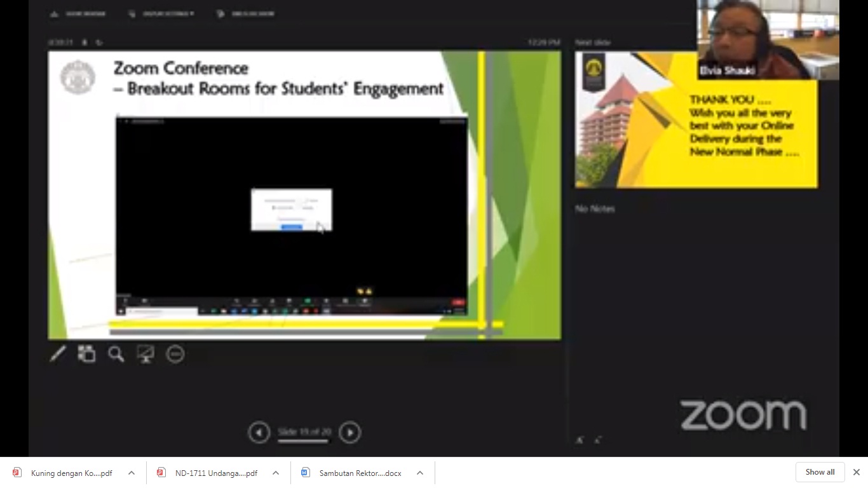Click the Show Taskbar button
Image resolution: width=868 pixels, height=488 pixels.
[x=78, y=13]
